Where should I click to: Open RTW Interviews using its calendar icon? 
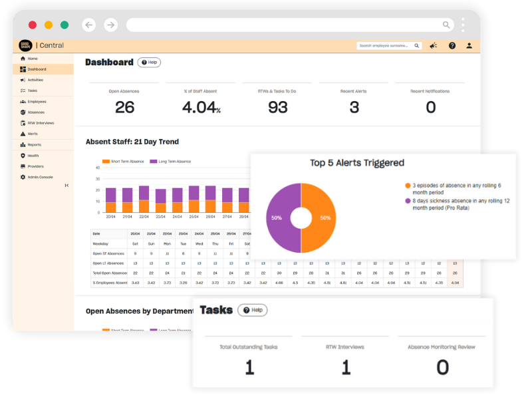coord(23,122)
